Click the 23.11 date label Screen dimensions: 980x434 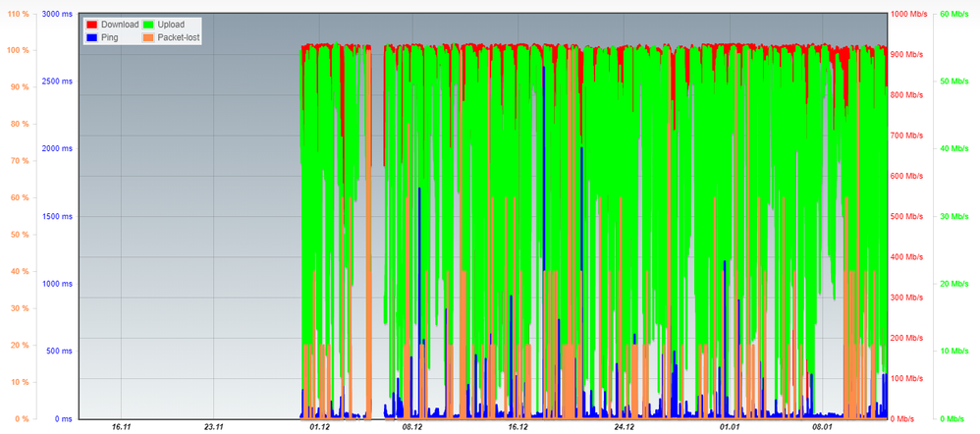[214, 427]
